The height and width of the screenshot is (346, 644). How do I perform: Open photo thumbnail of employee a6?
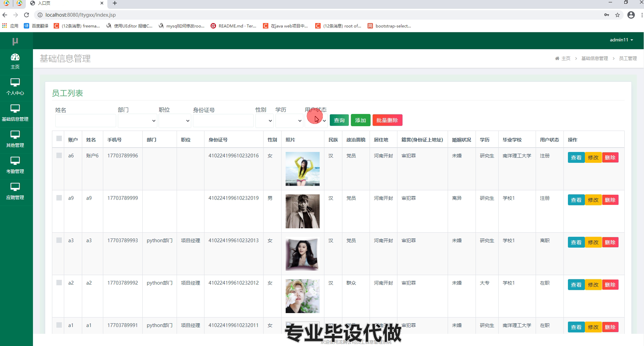pyautogui.click(x=303, y=169)
